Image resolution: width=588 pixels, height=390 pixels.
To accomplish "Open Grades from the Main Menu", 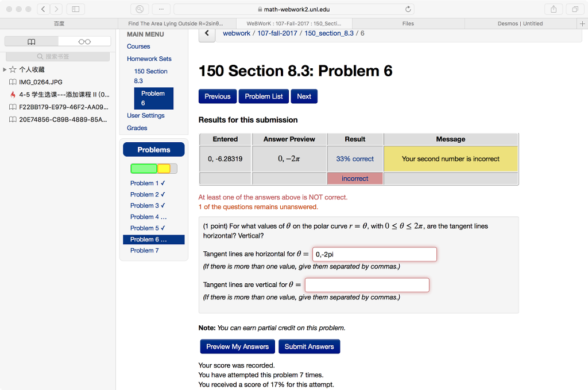I will [x=137, y=127].
